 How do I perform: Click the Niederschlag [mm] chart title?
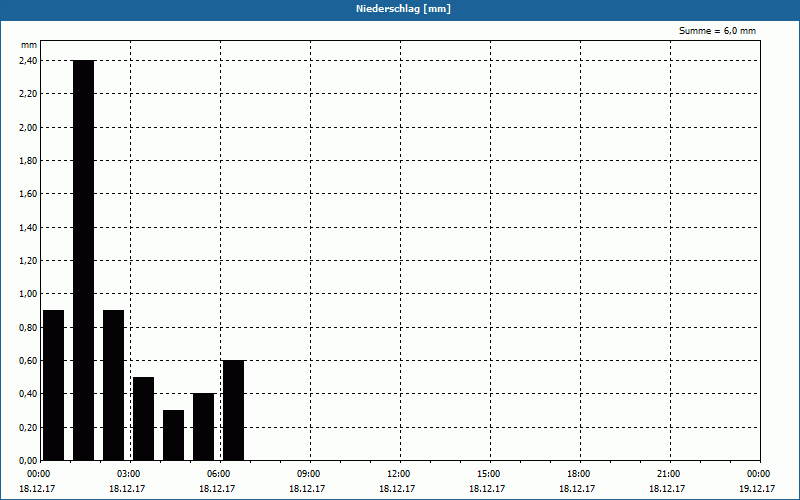tap(403, 9)
